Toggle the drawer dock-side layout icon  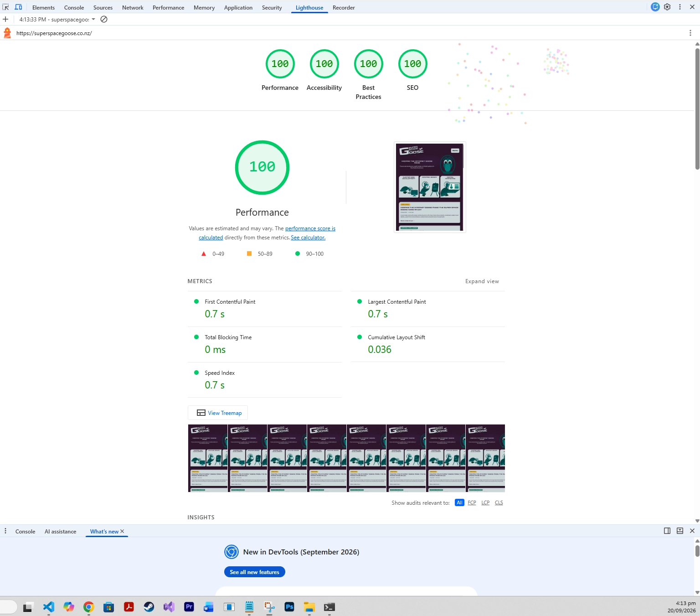point(667,531)
